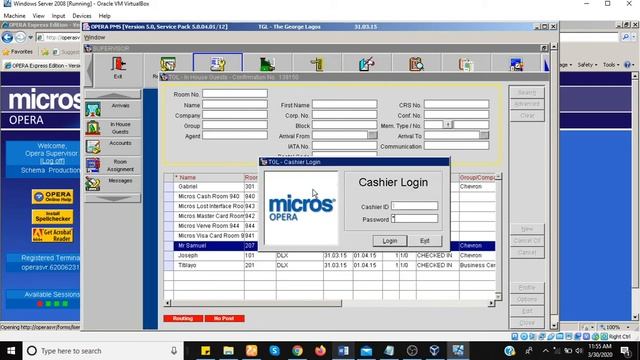The height and width of the screenshot is (360, 640).
Task: Open In House Guests side panel item
Action: pos(113,128)
